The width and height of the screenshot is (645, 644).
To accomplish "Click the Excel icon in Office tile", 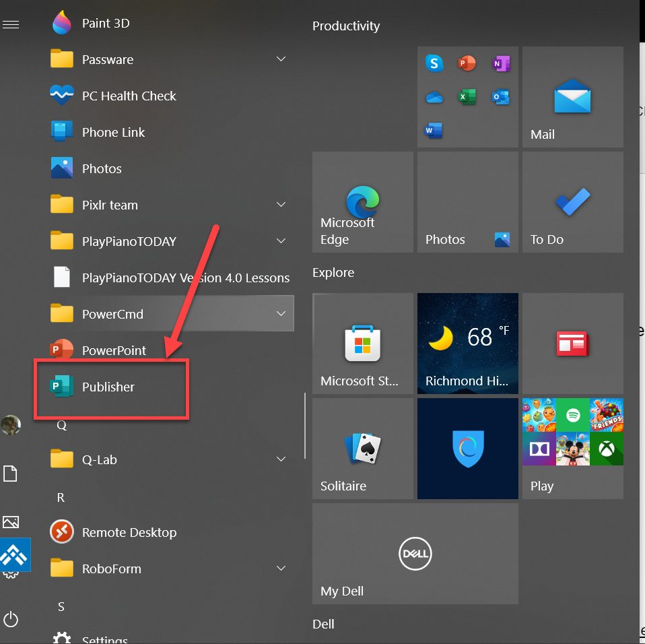I will [x=467, y=97].
